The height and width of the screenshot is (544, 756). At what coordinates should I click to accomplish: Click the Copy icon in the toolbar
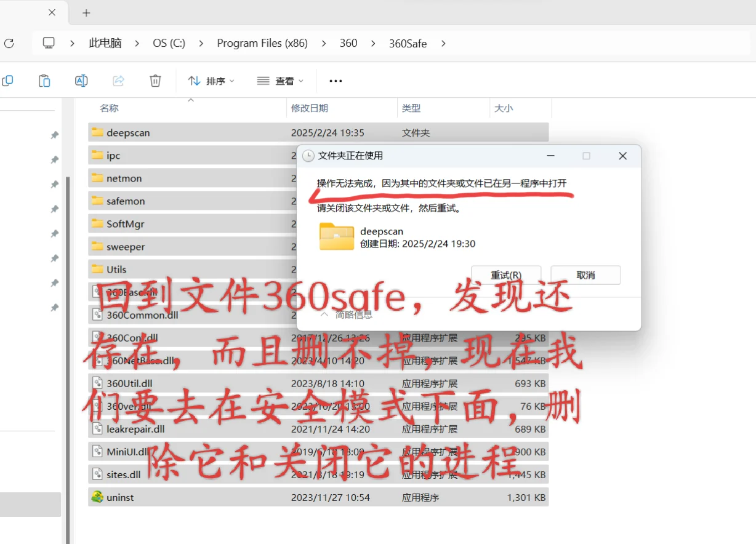pyautogui.click(x=8, y=81)
